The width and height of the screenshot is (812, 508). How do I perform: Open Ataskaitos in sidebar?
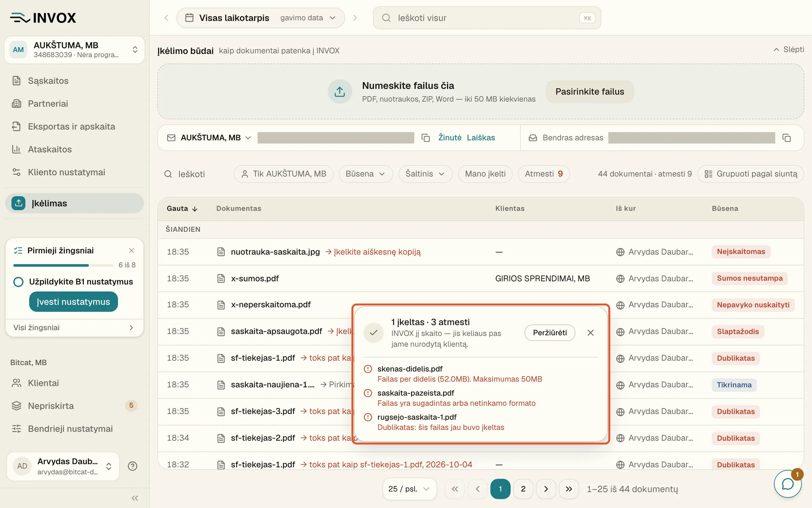(x=75, y=149)
